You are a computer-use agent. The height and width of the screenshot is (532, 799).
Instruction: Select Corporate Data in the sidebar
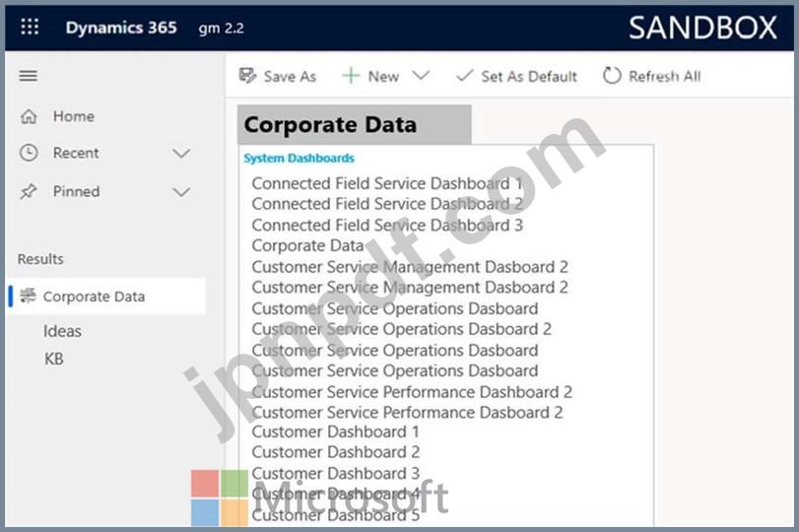(107, 297)
